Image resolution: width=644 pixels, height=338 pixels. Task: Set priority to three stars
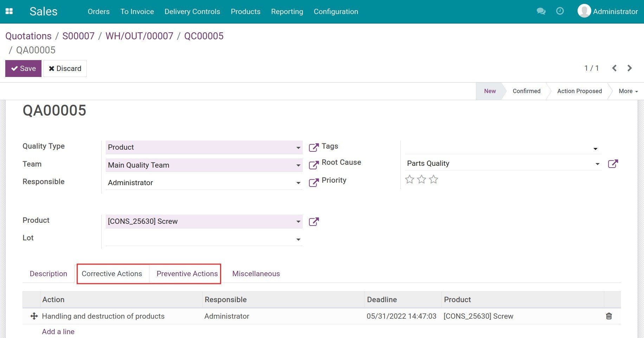(434, 180)
